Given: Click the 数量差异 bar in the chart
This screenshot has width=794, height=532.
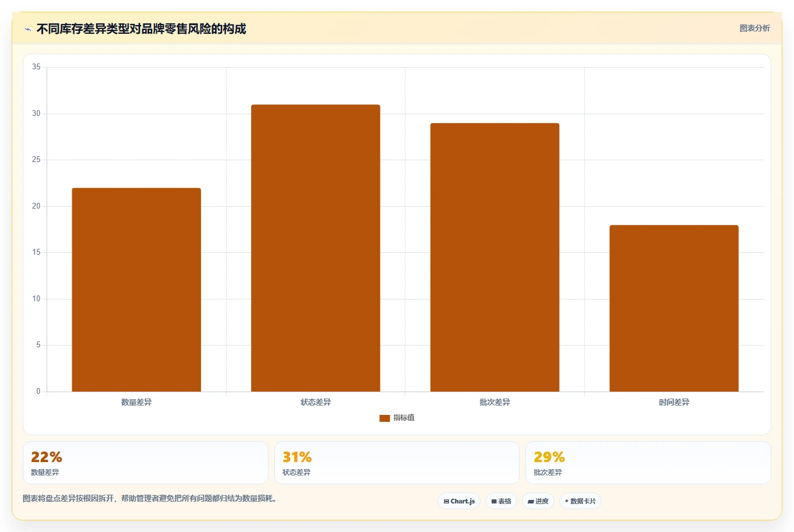Looking at the screenshot, I should (136, 290).
